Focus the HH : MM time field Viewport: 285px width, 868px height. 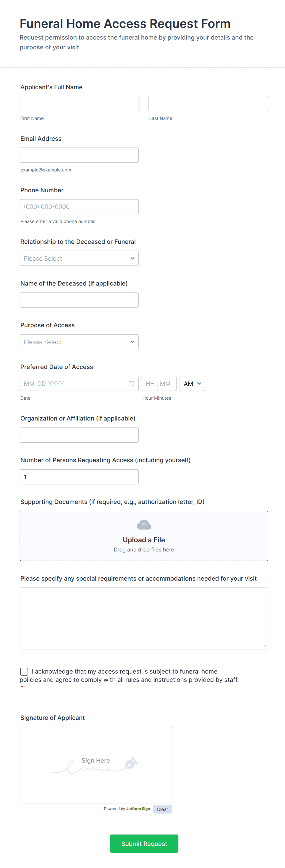coord(158,383)
